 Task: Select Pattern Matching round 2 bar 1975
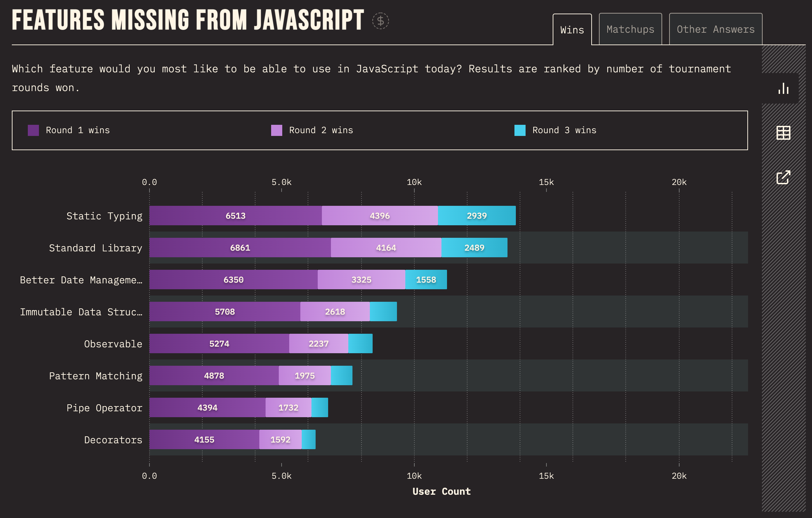[305, 375]
